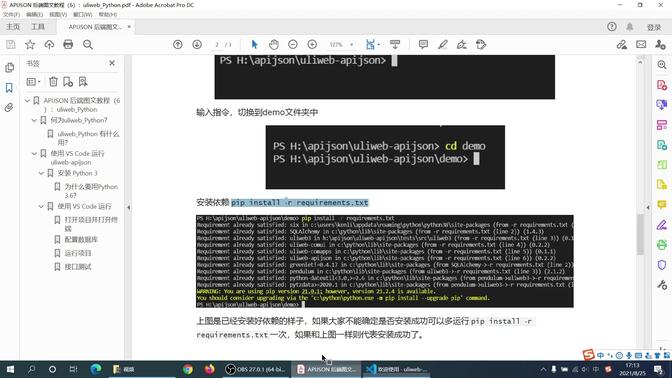Open the stamp tool icon

pyautogui.click(x=481, y=45)
